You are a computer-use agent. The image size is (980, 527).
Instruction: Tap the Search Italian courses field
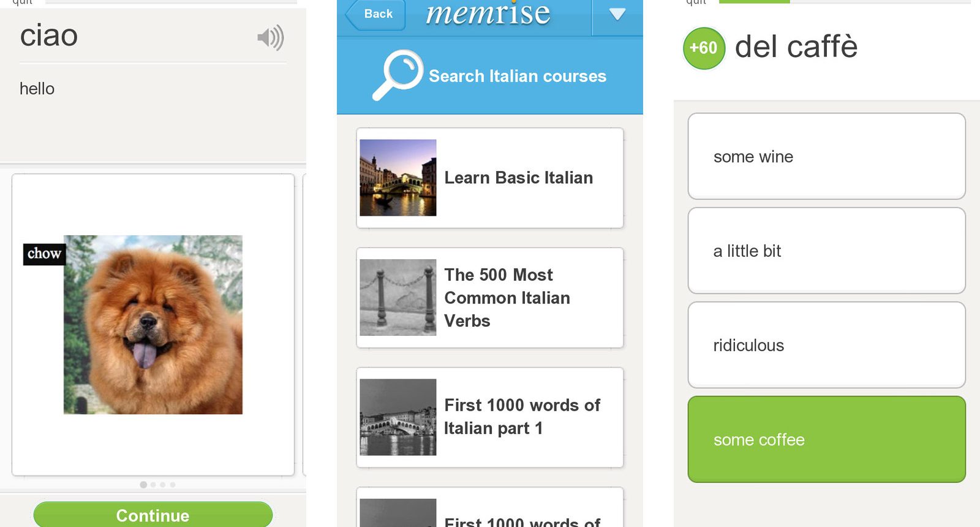point(517,76)
